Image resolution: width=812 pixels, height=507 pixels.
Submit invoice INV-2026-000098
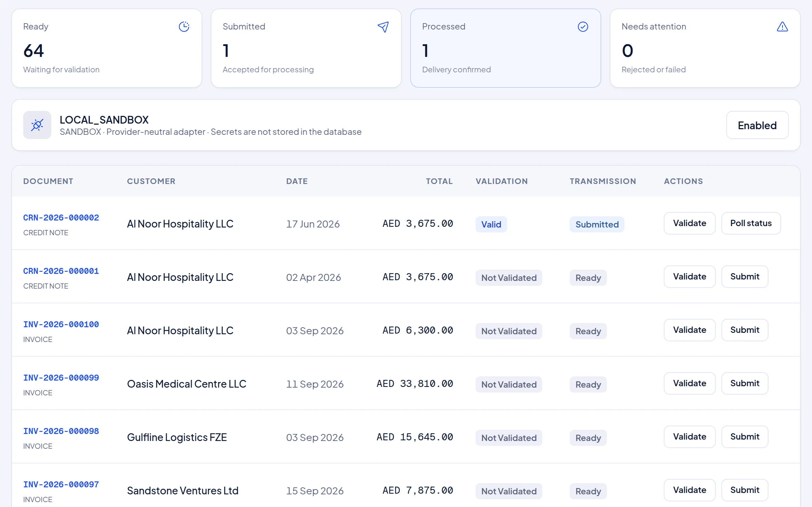point(745,437)
